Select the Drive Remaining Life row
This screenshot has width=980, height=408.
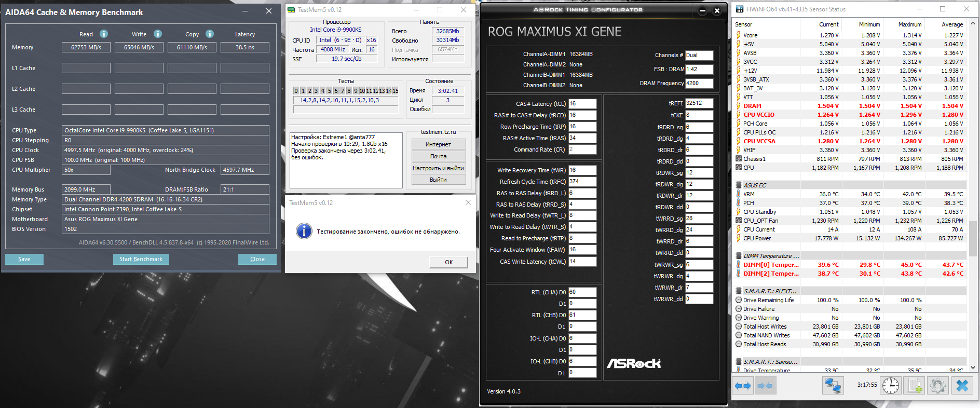pos(850,300)
